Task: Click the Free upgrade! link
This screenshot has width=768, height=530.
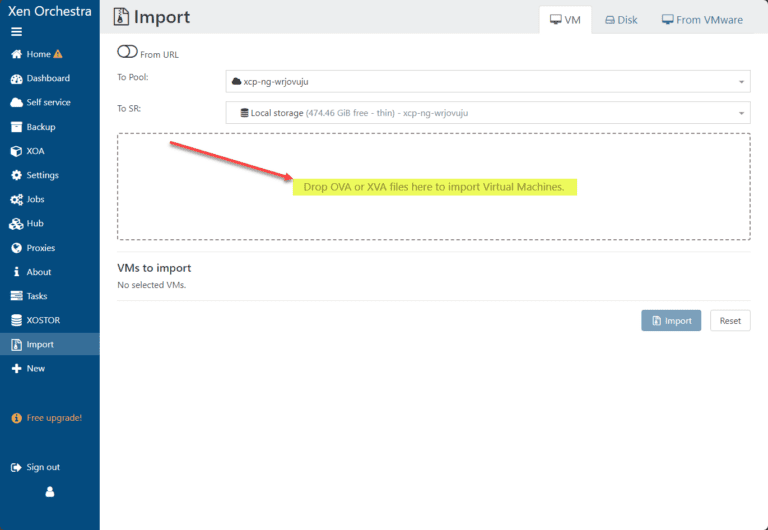Action: (x=47, y=418)
